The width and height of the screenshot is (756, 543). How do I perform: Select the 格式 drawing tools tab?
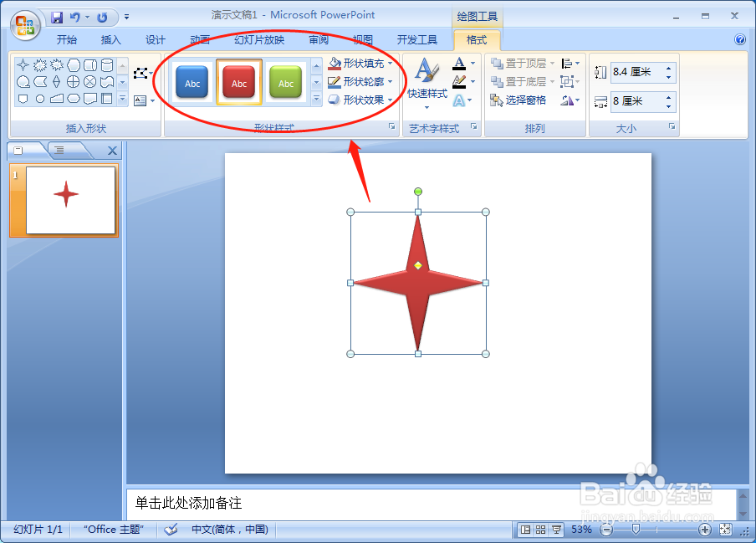(x=477, y=40)
